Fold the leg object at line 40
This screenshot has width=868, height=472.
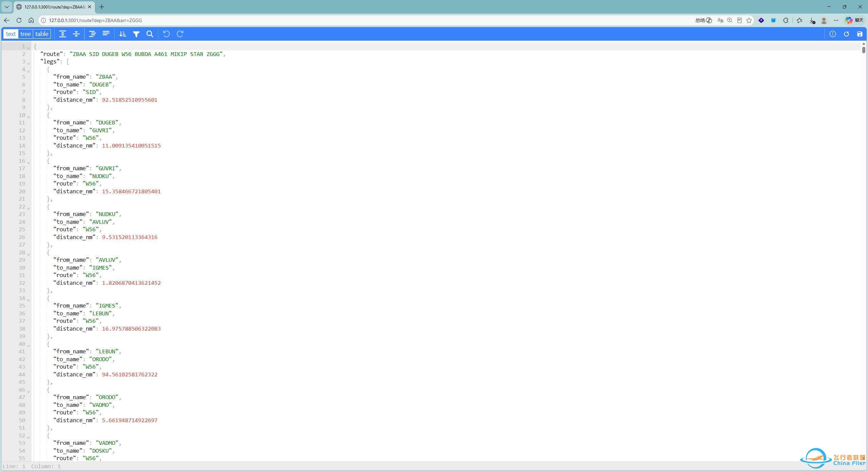[x=28, y=346]
